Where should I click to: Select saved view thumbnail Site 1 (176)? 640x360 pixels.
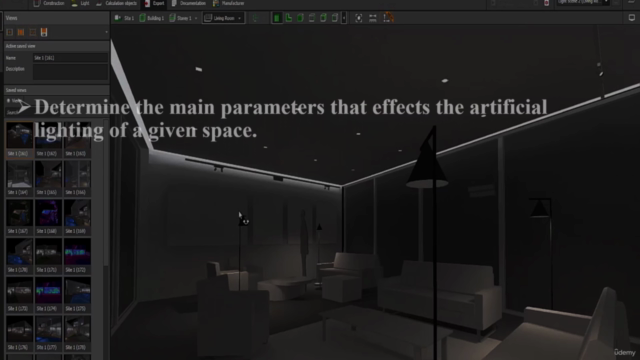[19, 333]
